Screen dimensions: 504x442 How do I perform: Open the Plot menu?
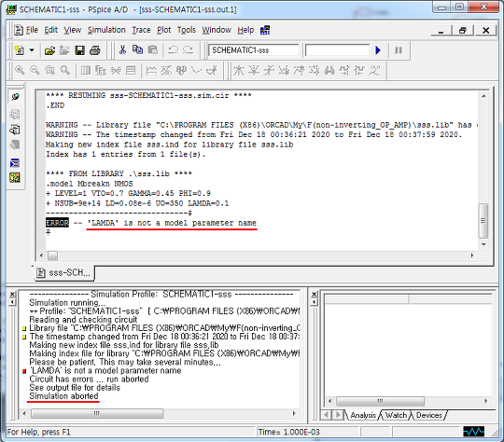point(163,30)
